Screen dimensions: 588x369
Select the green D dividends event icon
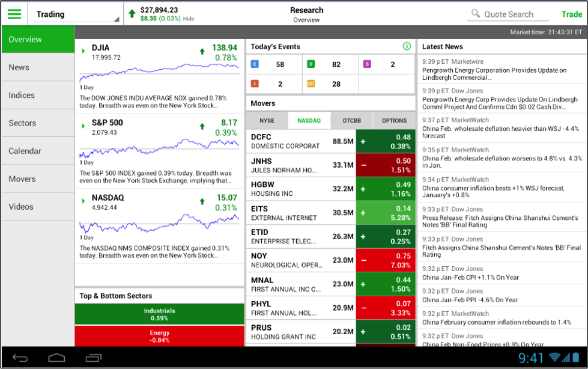tap(311, 64)
